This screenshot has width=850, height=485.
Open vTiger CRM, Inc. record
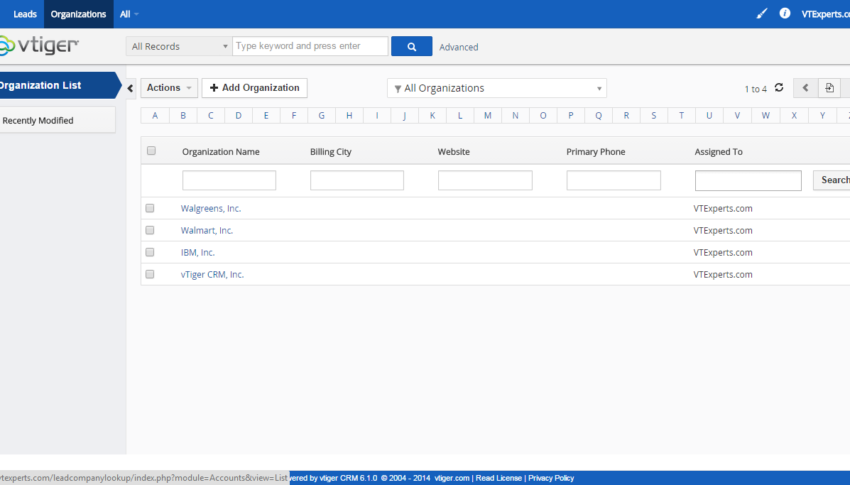[x=212, y=275]
